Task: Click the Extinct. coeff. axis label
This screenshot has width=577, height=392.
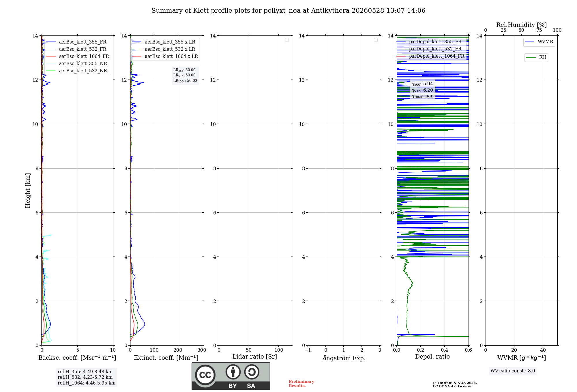Action: point(166,358)
